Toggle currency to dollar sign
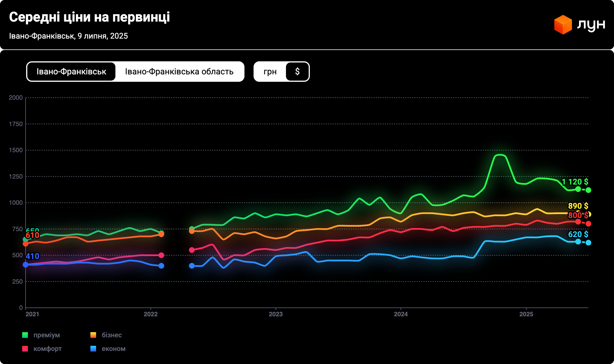Viewport: 614px width, 364px height. coord(297,72)
